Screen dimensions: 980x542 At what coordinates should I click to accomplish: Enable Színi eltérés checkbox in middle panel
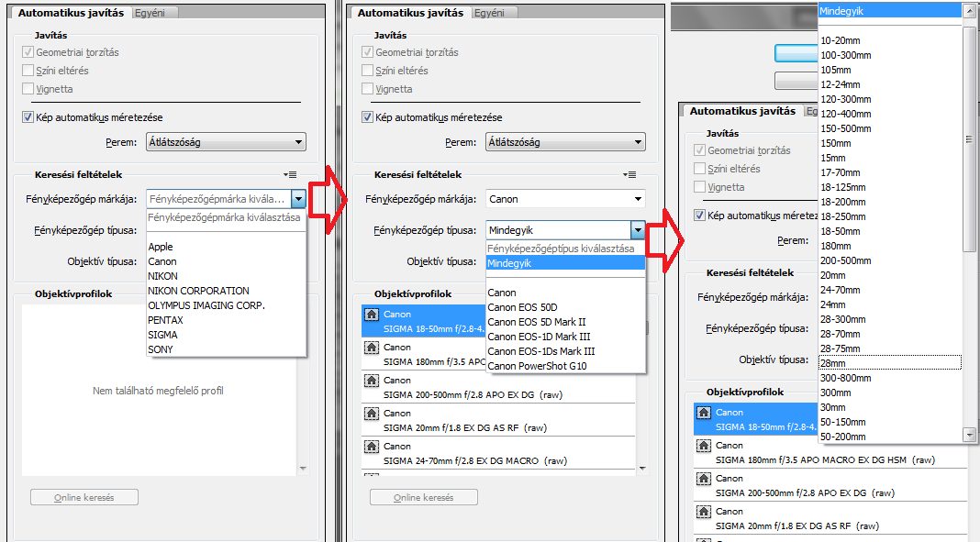pyautogui.click(x=367, y=70)
